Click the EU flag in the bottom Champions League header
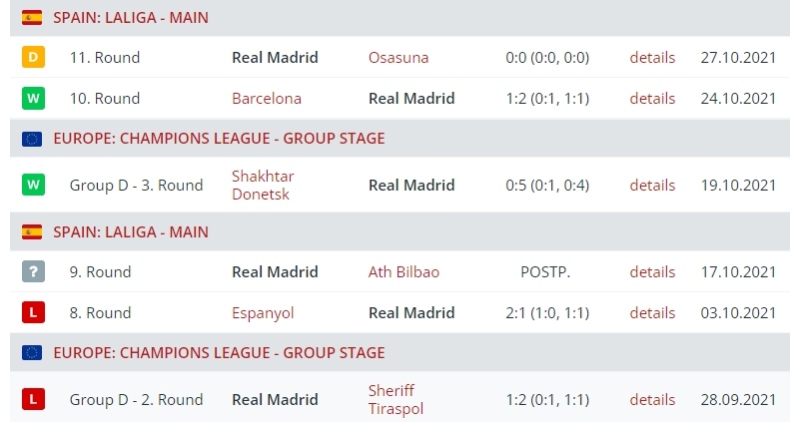This screenshot has width=800, height=422. tap(32, 353)
